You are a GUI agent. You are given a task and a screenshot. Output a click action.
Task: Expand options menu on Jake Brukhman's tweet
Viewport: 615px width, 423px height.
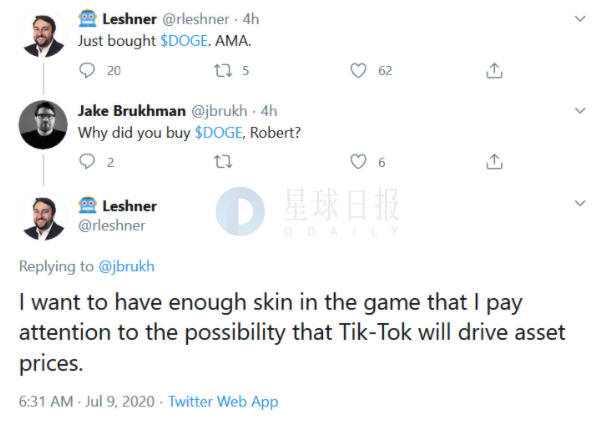point(580,110)
